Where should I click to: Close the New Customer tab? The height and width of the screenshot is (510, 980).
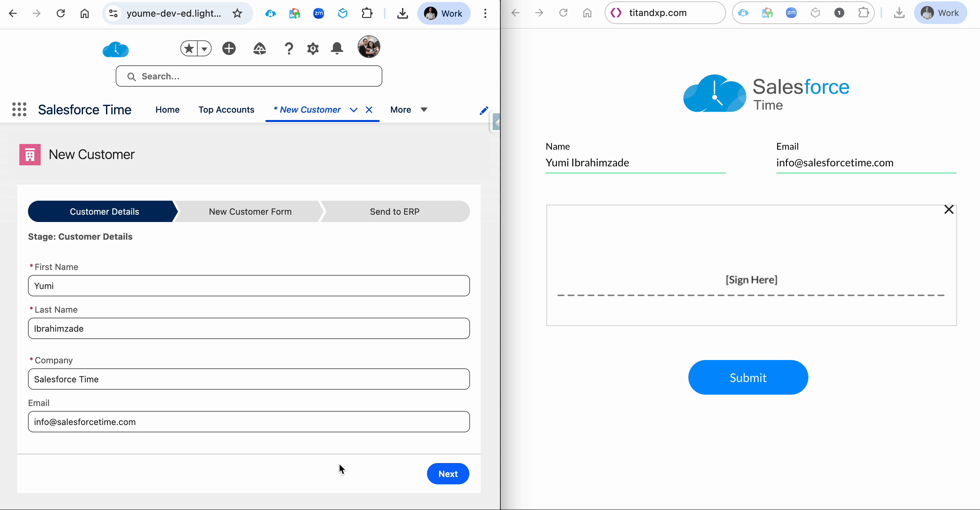(369, 110)
